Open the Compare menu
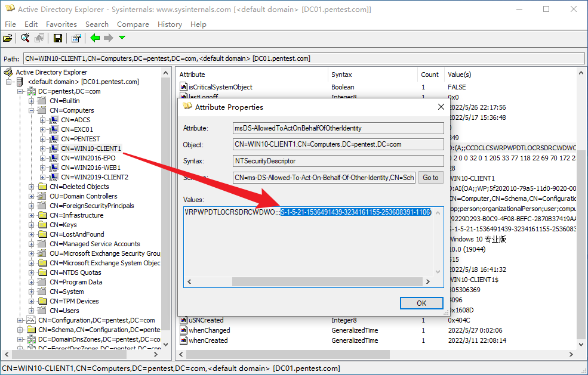Screen dimensions: 588x375 pyautogui.click(x=133, y=24)
